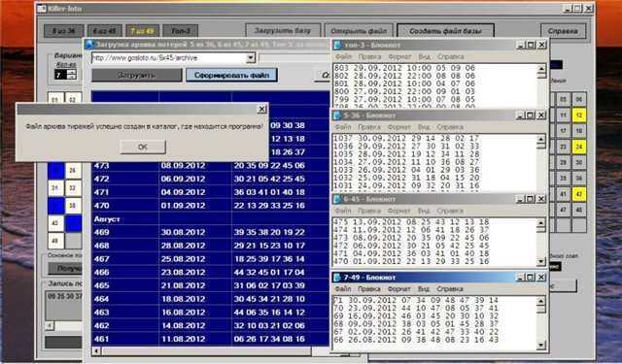Increase the Кол-во variant count spinner
622x364 pixels.
coord(71,72)
